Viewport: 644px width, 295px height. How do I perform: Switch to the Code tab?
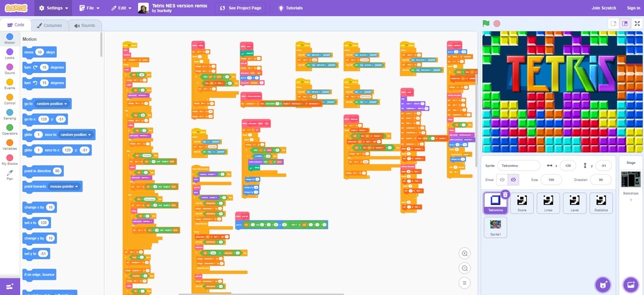click(x=16, y=25)
